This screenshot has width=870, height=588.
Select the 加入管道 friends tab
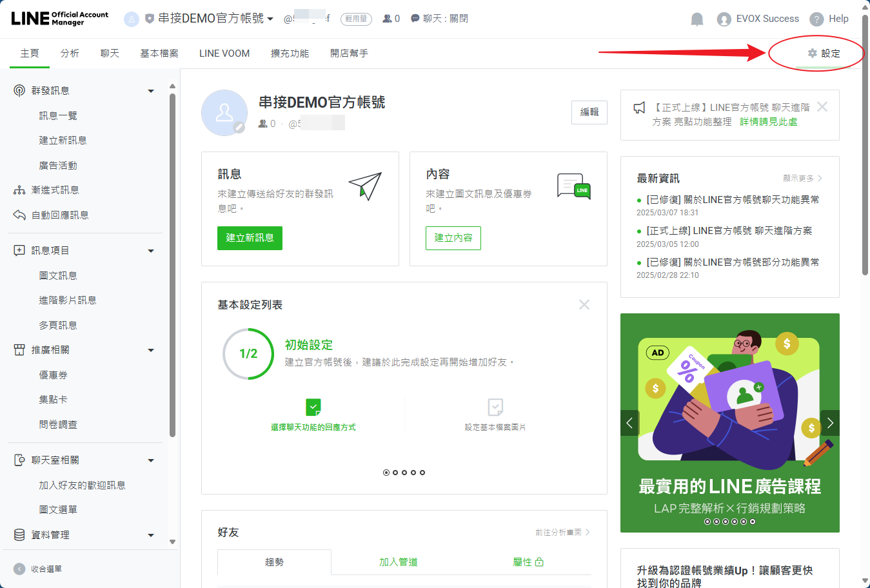[399, 562]
